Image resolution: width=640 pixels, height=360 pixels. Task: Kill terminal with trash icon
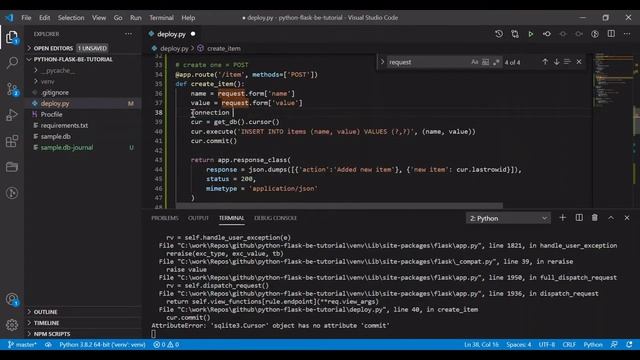pos(595,218)
